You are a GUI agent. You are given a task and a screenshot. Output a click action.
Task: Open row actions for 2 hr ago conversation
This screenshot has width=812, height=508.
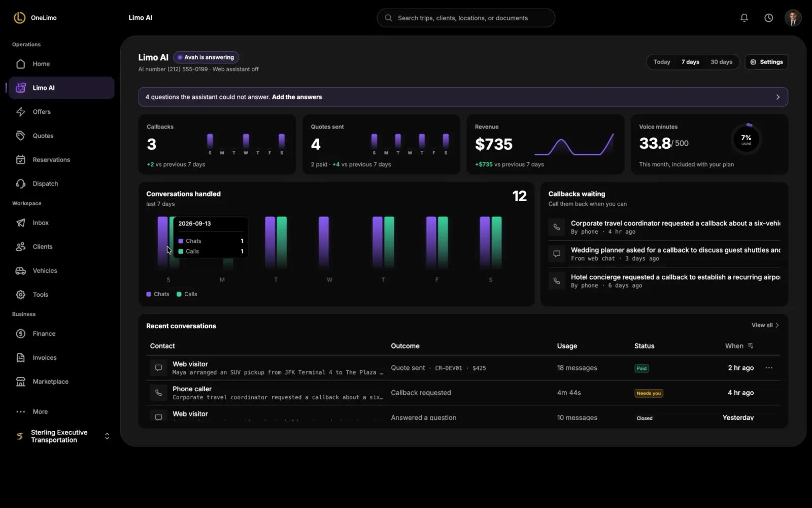click(x=769, y=368)
